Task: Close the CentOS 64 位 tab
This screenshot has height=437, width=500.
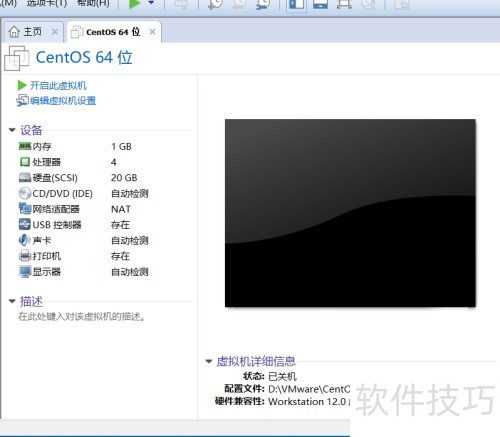Action: [x=152, y=32]
